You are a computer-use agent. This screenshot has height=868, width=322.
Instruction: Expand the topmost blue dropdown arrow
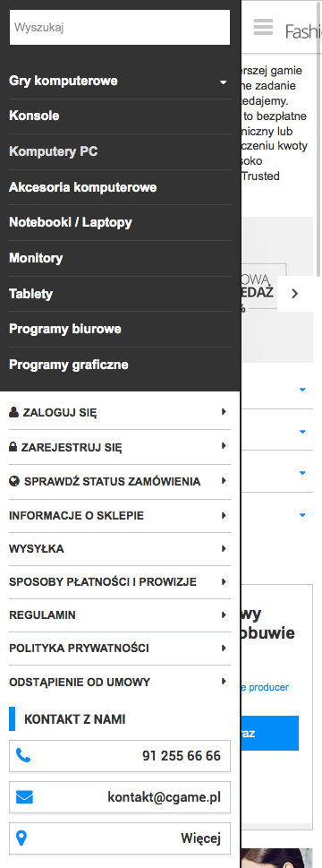[302, 390]
